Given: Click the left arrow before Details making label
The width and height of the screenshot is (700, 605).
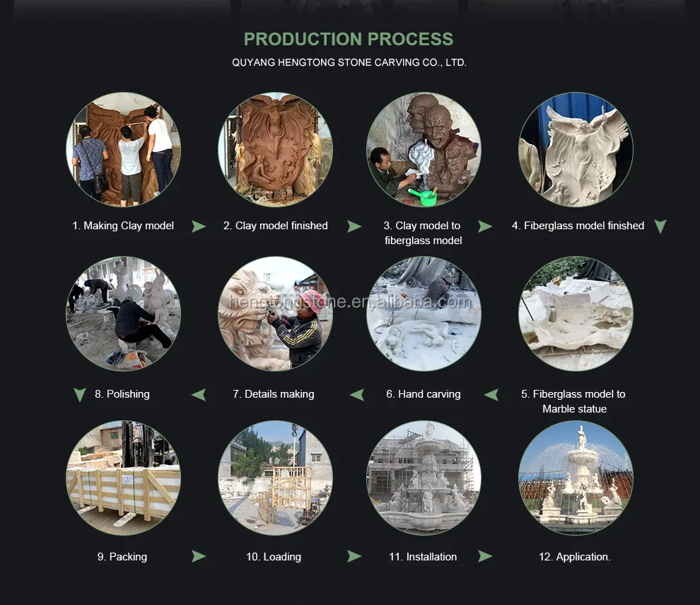Looking at the screenshot, I should [x=356, y=395].
